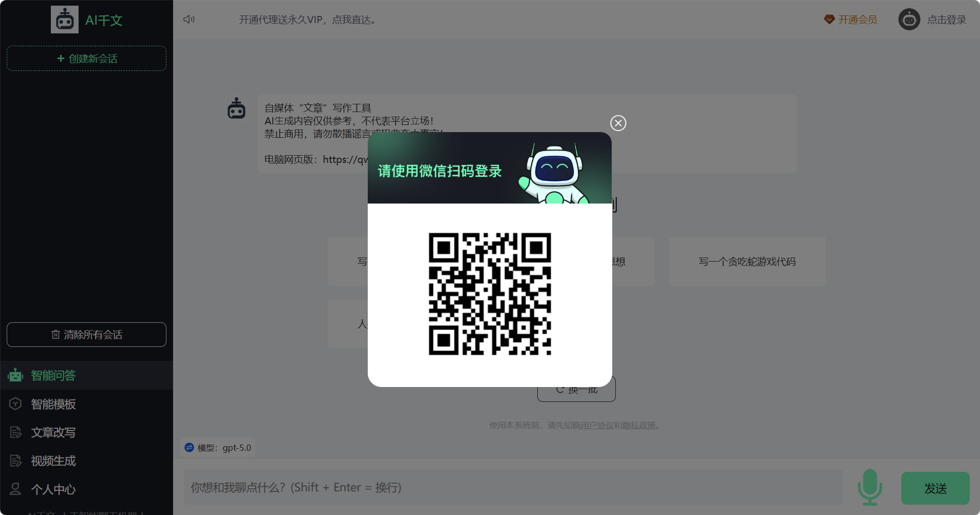Go to 文章改写 in the sidebar
Screen dimensions: 980x515
tap(53, 433)
